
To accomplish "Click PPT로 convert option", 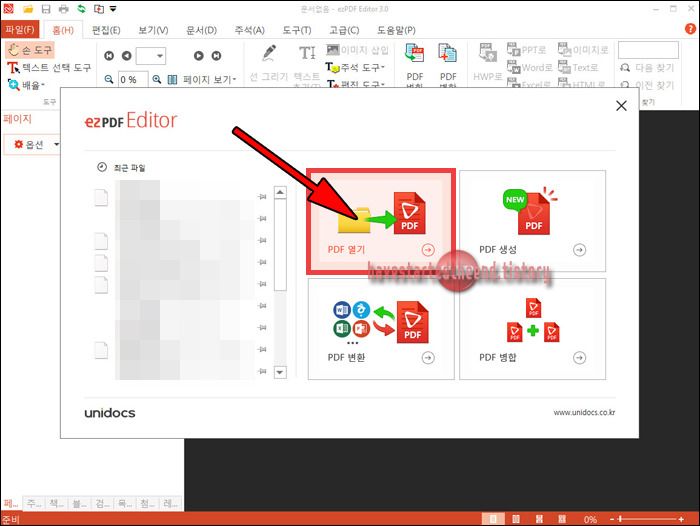I will coord(527,50).
